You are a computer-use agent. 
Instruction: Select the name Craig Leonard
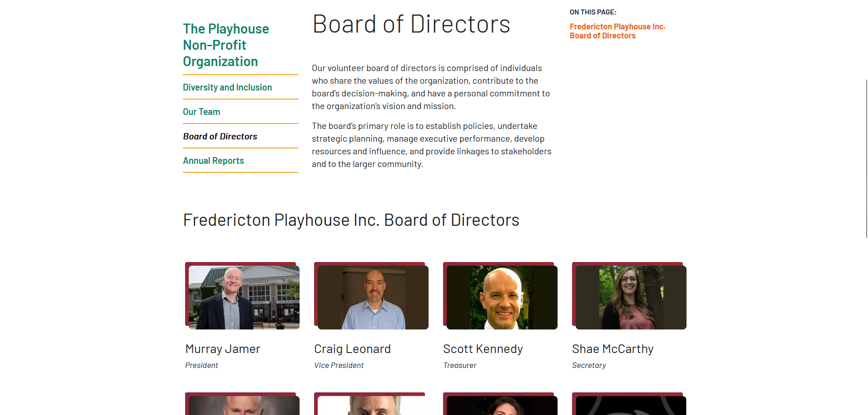352,349
